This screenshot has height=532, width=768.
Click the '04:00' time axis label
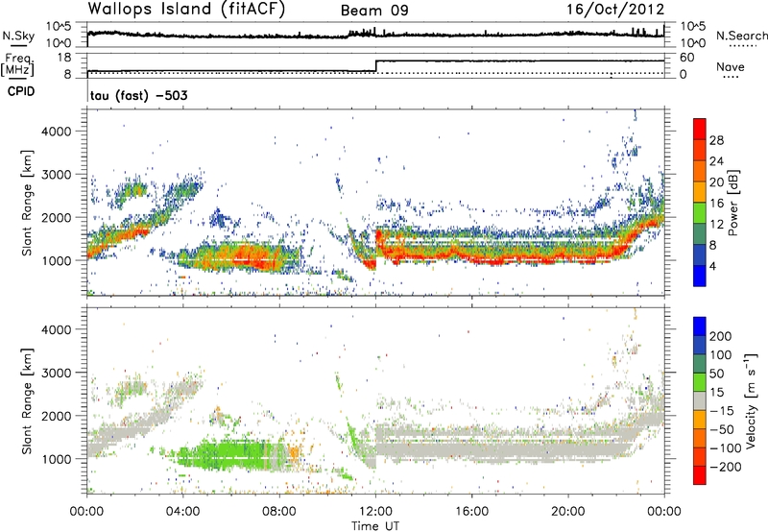pyautogui.click(x=182, y=512)
